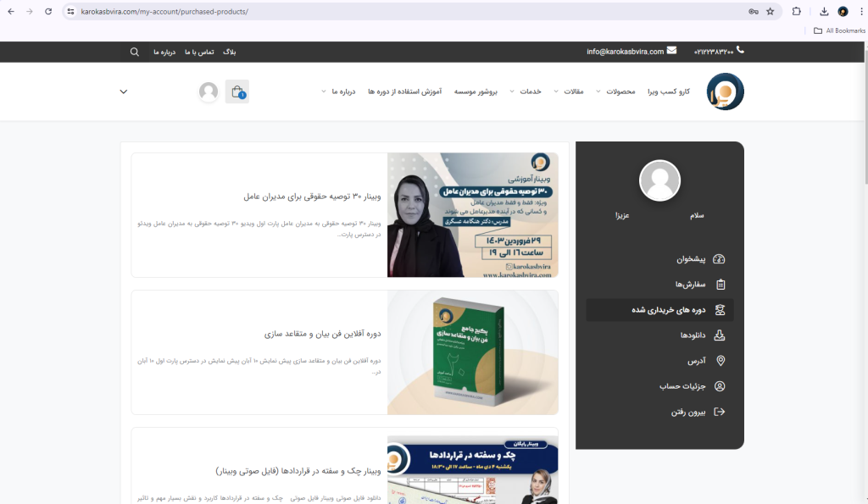Open site information icon in address bar
Image resolution: width=868 pixels, height=504 pixels.
[x=70, y=11]
